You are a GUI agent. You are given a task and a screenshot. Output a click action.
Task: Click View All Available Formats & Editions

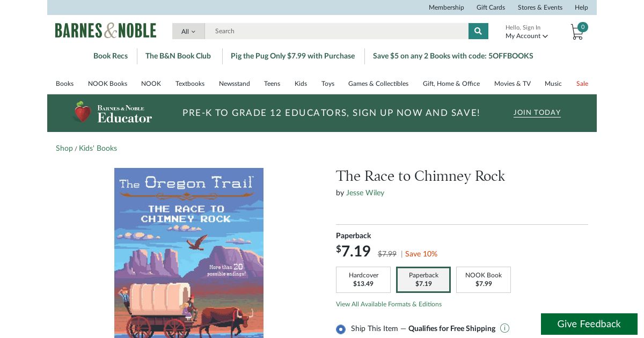389,304
